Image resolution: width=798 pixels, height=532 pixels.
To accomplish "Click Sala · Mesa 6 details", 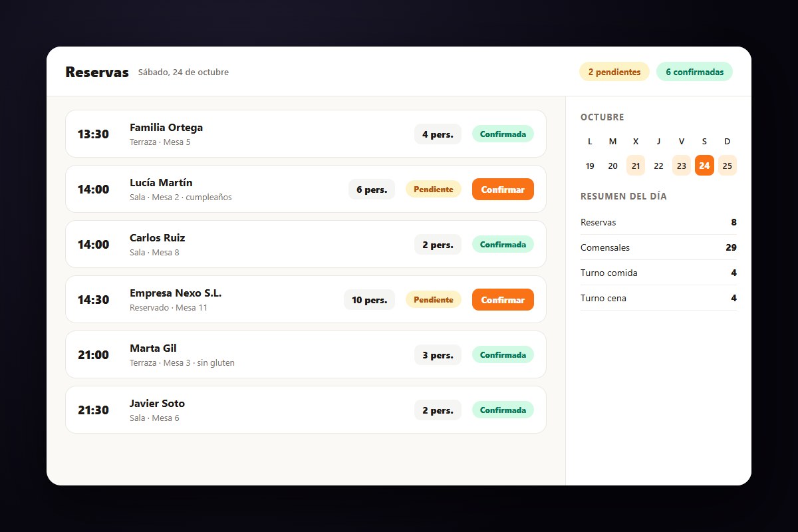I will pyautogui.click(x=154, y=418).
